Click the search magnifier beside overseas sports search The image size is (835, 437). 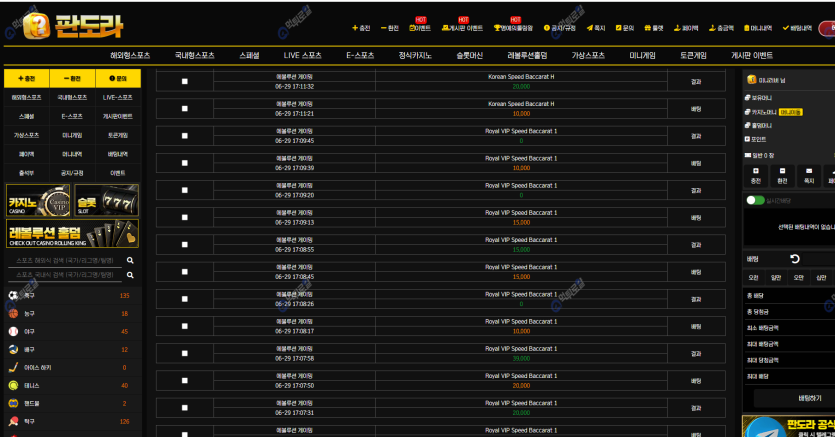pyautogui.click(x=130, y=260)
